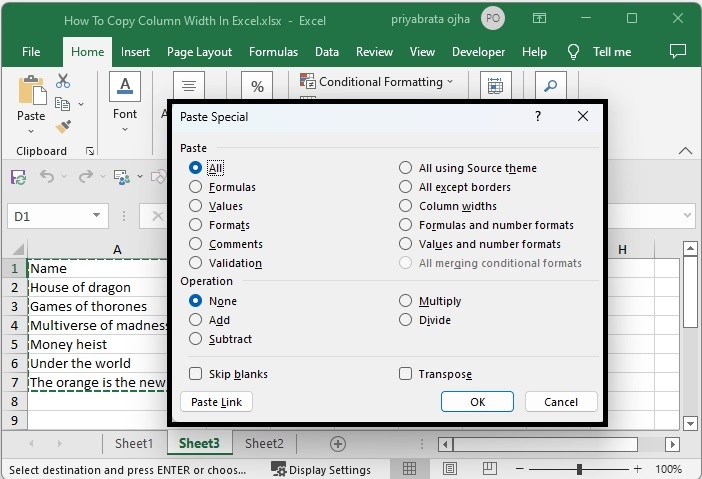Choose the Values paste option
This screenshot has width=702, height=479.
pyautogui.click(x=195, y=206)
